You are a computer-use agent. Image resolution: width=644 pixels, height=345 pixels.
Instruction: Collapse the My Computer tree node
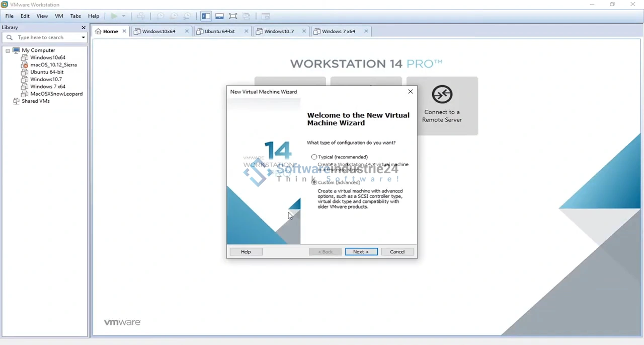click(8, 51)
